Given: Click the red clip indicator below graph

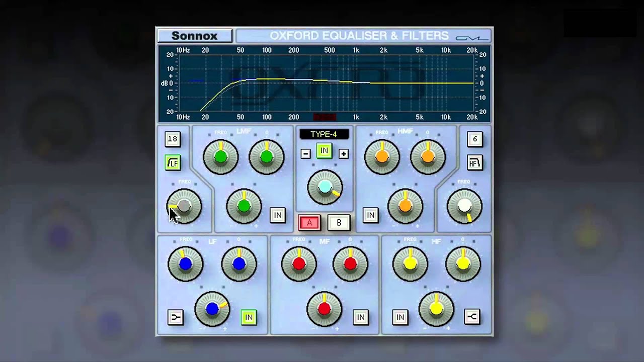Looking at the screenshot, I should pos(325,117).
